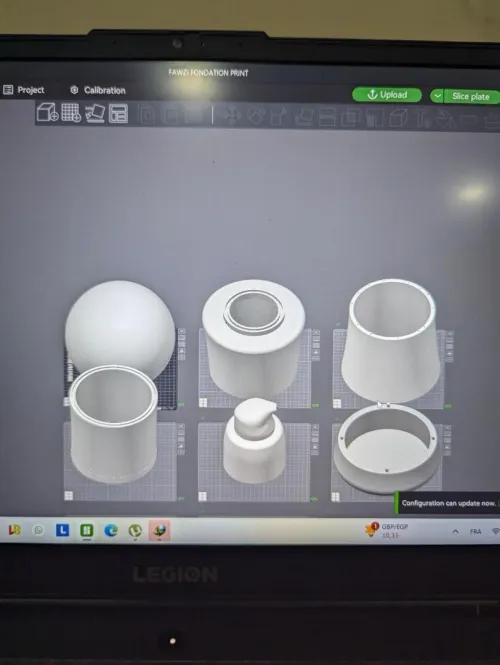The height and width of the screenshot is (665, 500).
Task: Toggle lock on shallow ring base plate
Action: click(447, 445)
